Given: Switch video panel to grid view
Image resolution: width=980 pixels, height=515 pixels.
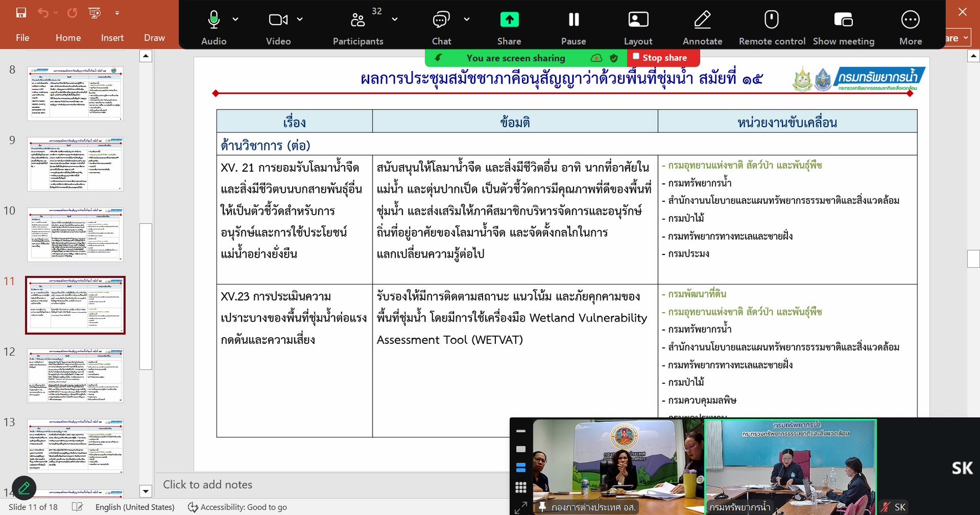Looking at the screenshot, I should point(521,488).
